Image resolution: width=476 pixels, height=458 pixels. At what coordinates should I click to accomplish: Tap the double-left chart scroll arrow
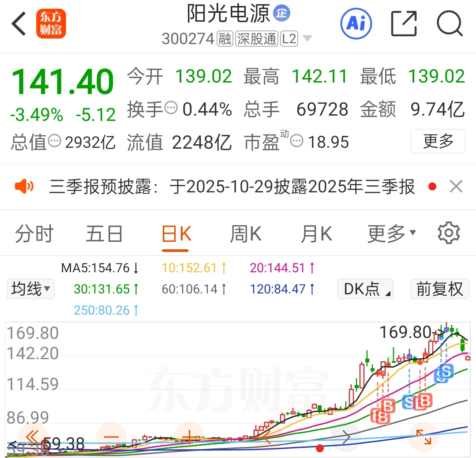33,437
